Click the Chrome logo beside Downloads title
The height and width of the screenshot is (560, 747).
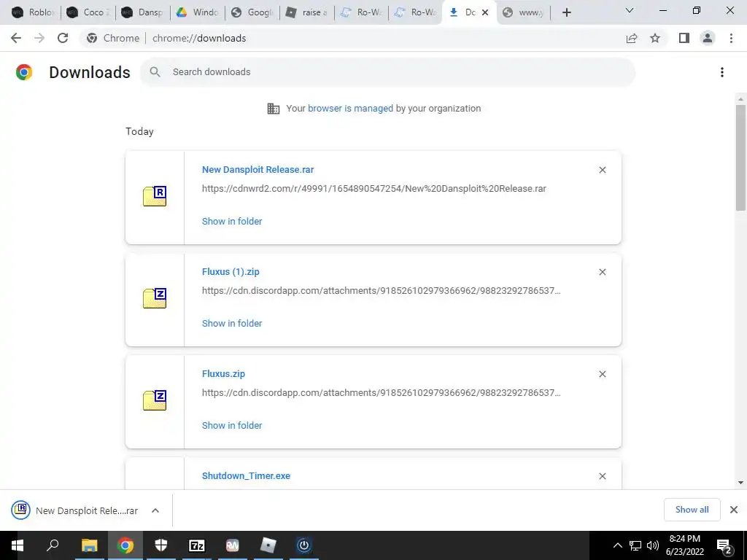coord(24,72)
